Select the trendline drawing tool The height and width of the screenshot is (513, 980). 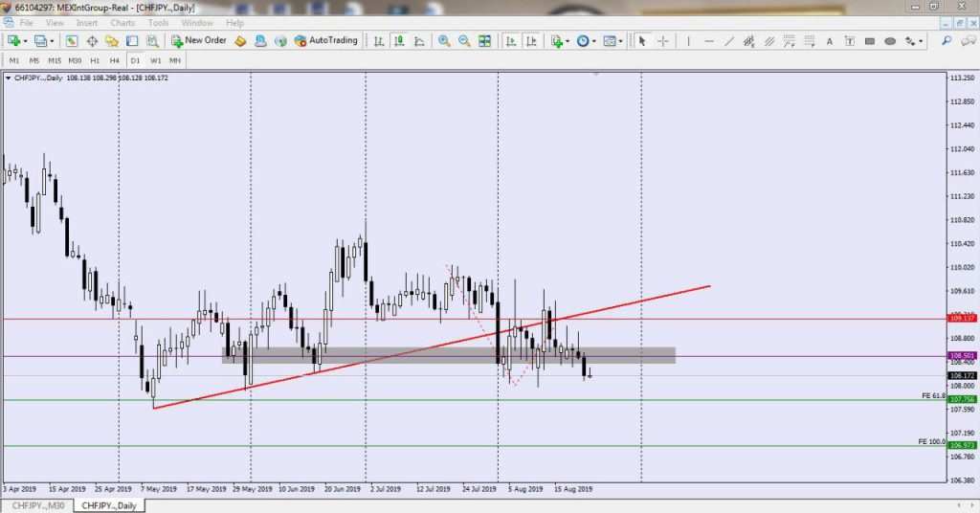(x=728, y=41)
